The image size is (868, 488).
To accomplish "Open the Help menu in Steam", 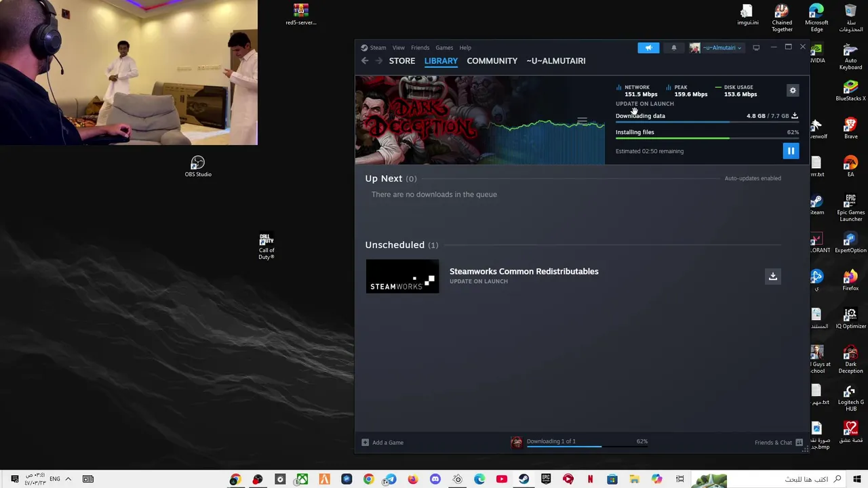I will point(465,47).
